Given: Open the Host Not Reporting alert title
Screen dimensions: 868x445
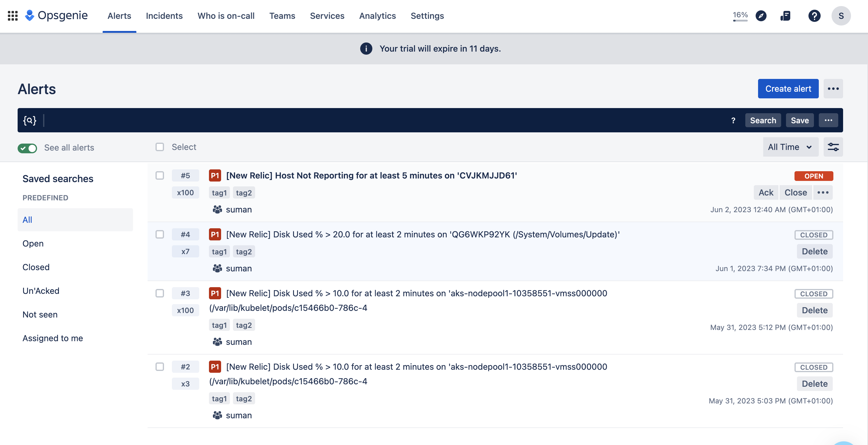Looking at the screenshot, I should pos(371,175).
